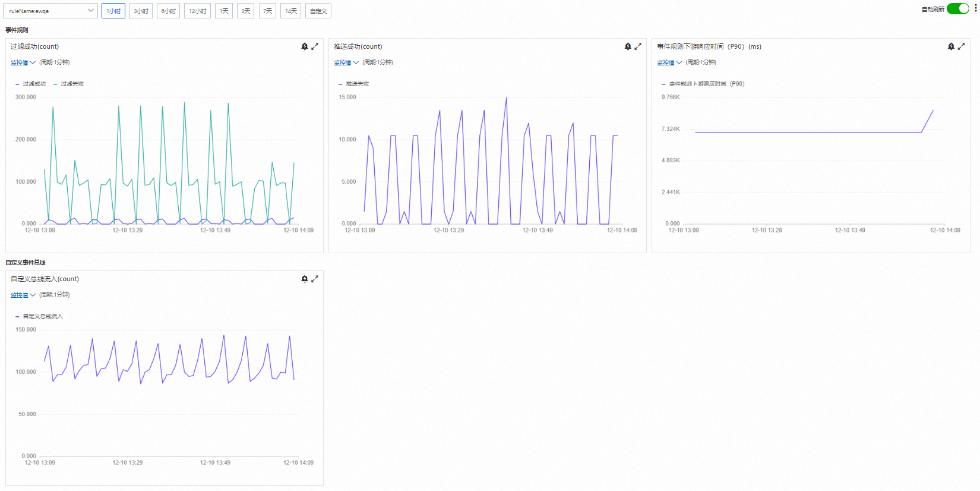Click the 事件规则下游响应时间 (P90) (ms) title

point(709,46)
